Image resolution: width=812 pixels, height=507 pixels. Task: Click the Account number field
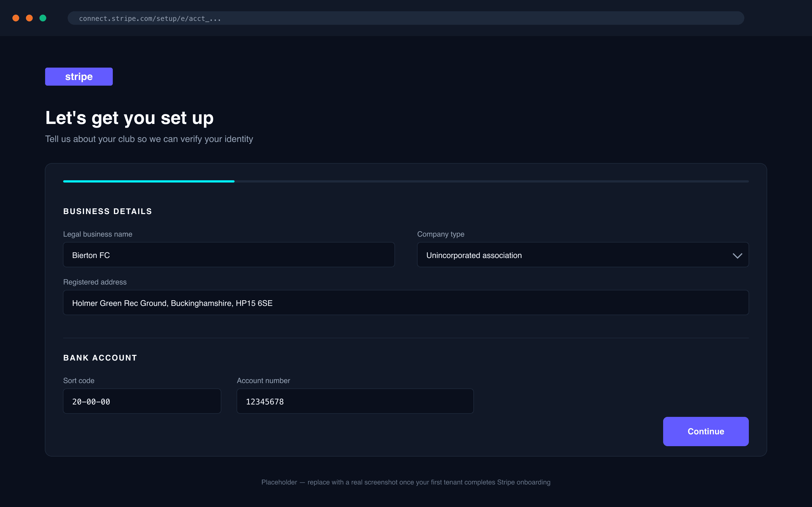[355, 401]
